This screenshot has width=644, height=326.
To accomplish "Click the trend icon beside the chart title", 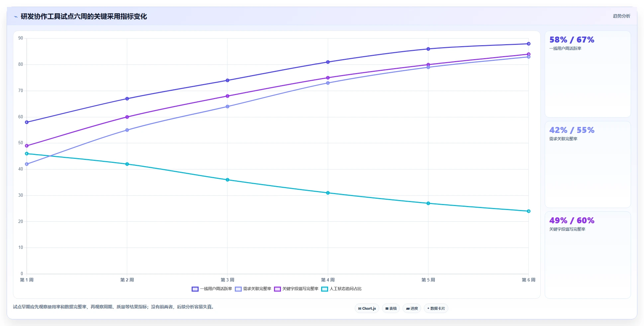I will (x=16, y=17).
